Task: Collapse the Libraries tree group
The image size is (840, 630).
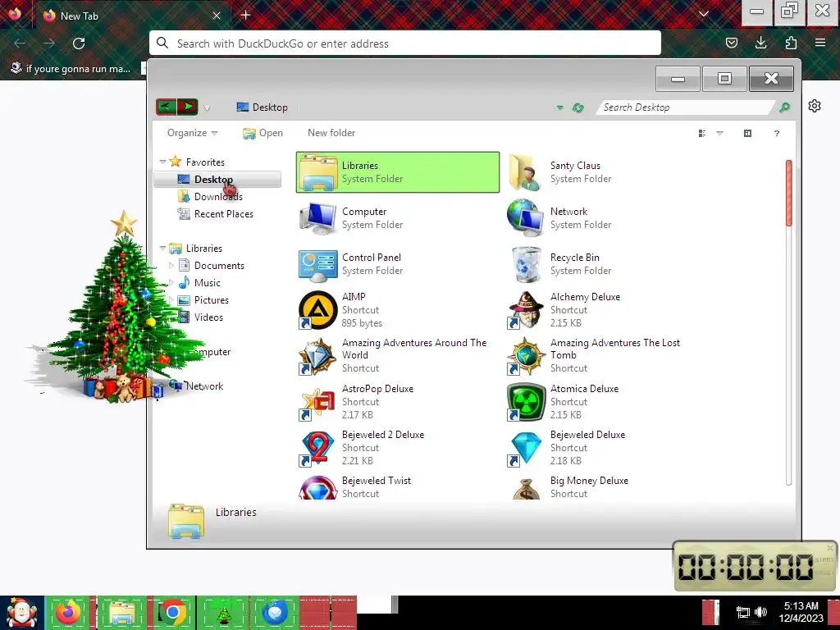Action: pyautogui.click(x=162, y=248)
